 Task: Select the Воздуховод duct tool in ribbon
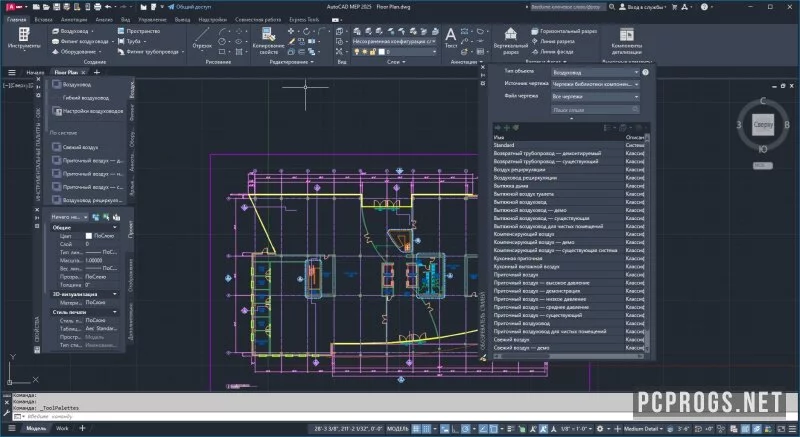pos(73,31)
